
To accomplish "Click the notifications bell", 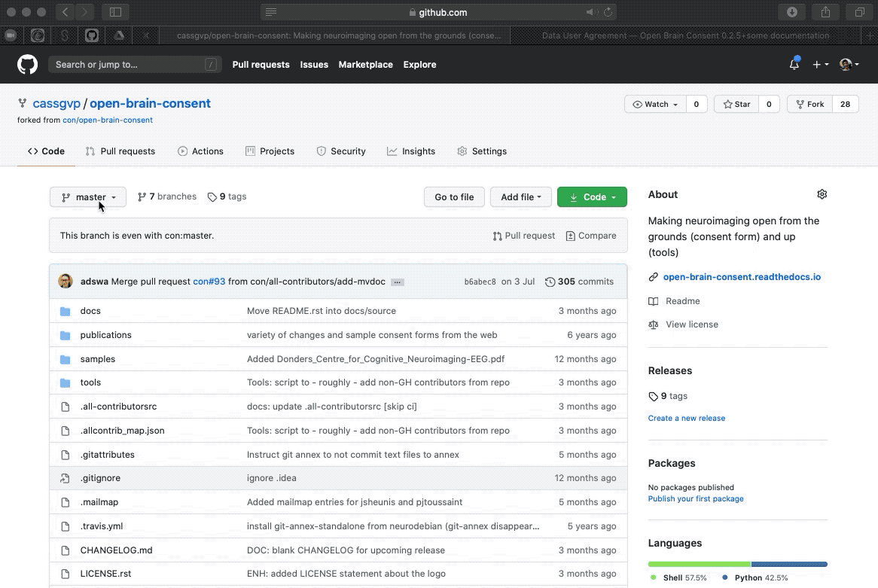I will pyautogui.click(x=794, y=65).
